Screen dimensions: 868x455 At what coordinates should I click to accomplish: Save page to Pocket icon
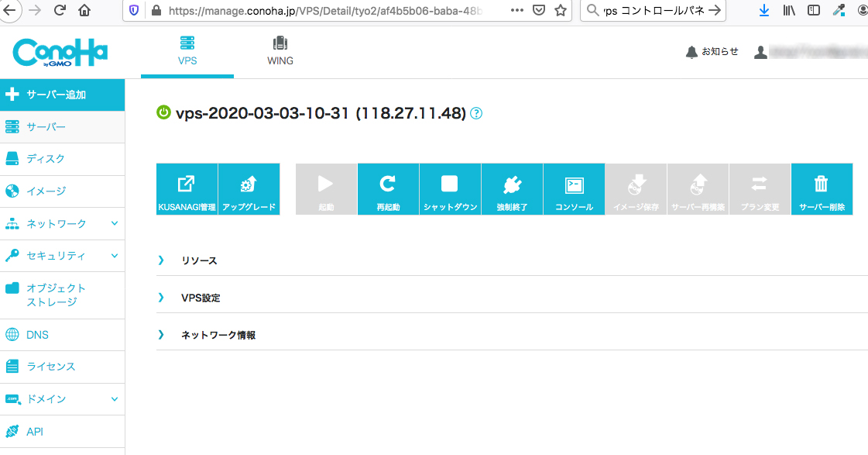539,10
